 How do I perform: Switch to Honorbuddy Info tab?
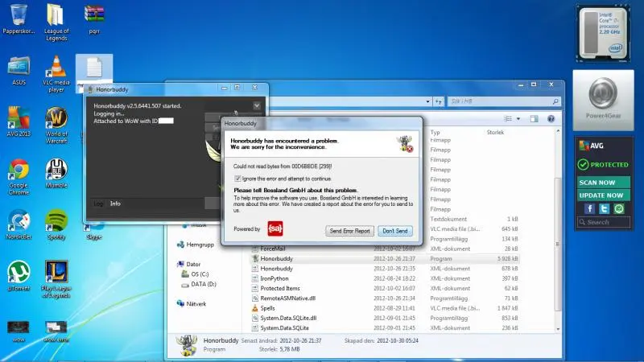click(115, 204)
